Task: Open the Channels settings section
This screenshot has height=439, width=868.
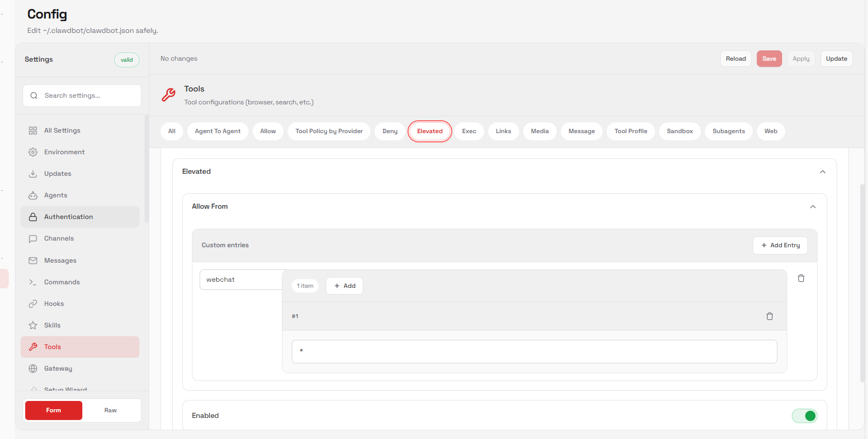Action: (x=80, y=239)
